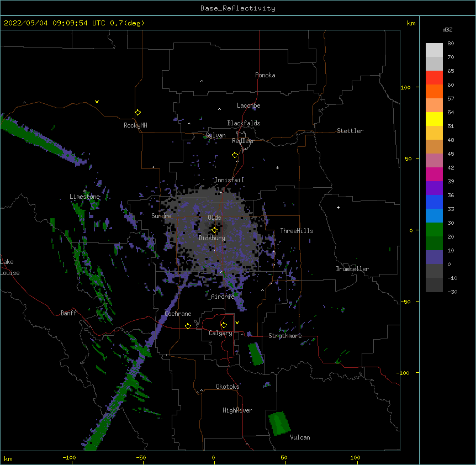Click the Olds town label

click(x=214, y=218)
